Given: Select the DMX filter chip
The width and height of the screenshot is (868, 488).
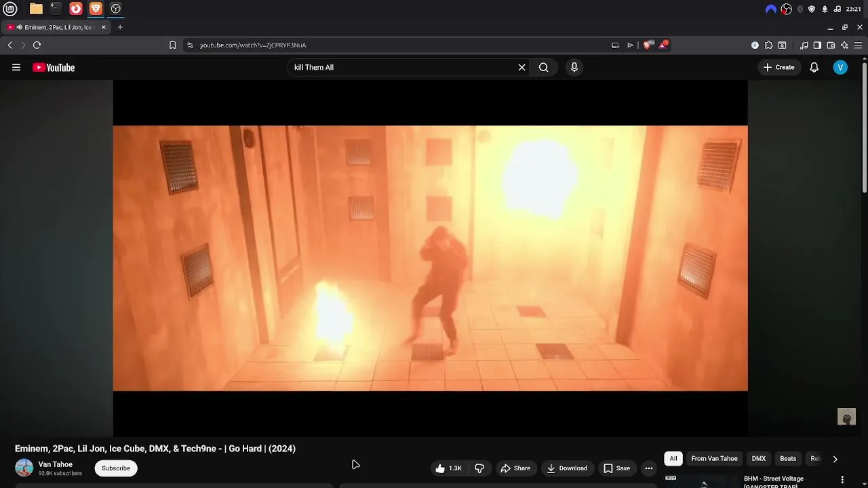Looking at the screenshot, I should pyautogui.click(x=759, y=459).
